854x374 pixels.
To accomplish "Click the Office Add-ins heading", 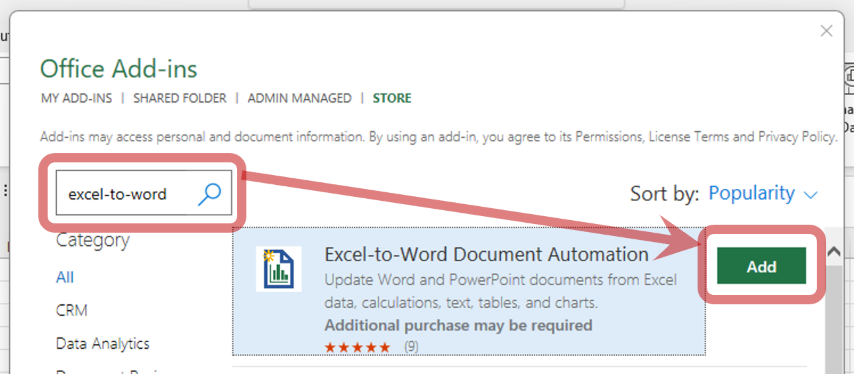I will point(119,69).
